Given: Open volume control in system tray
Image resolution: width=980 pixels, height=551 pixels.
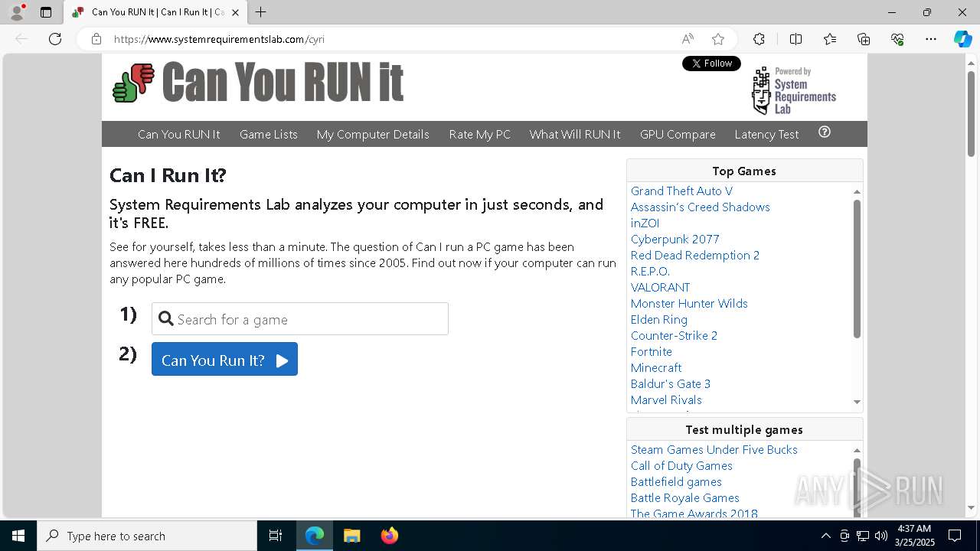Looking at the screenshot, I should pos(881,536).
